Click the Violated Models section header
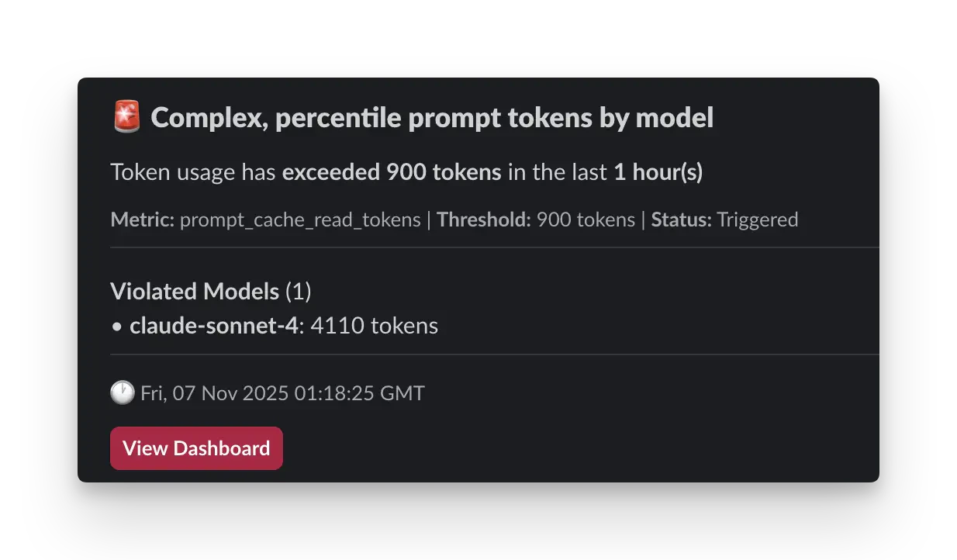Viewport: 957px width, 560px height. pos(194,292)
